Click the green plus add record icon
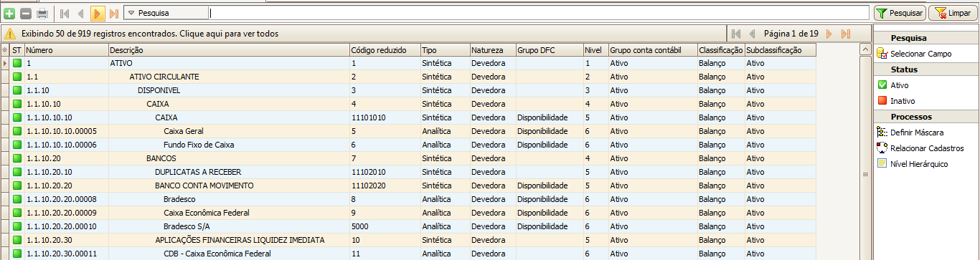The height and width of the screenshot is (260, 980). pyautogui.click(x=9, y=13)
